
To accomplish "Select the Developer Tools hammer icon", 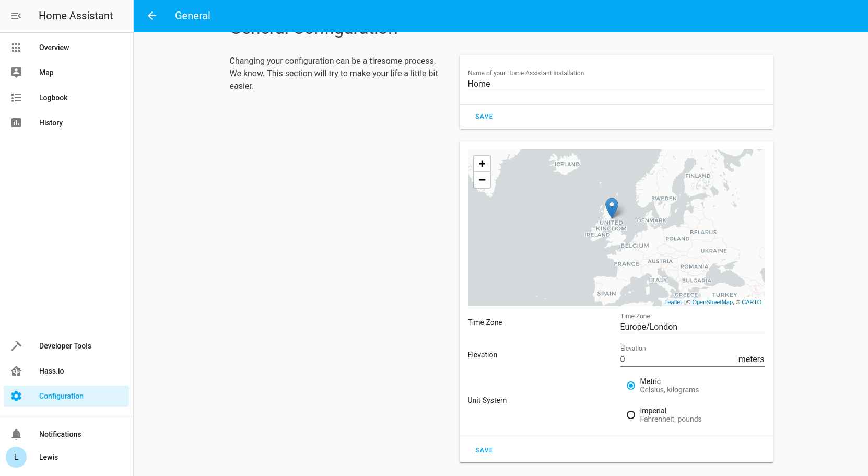I will pyautogui.click(x=16, y=346).
